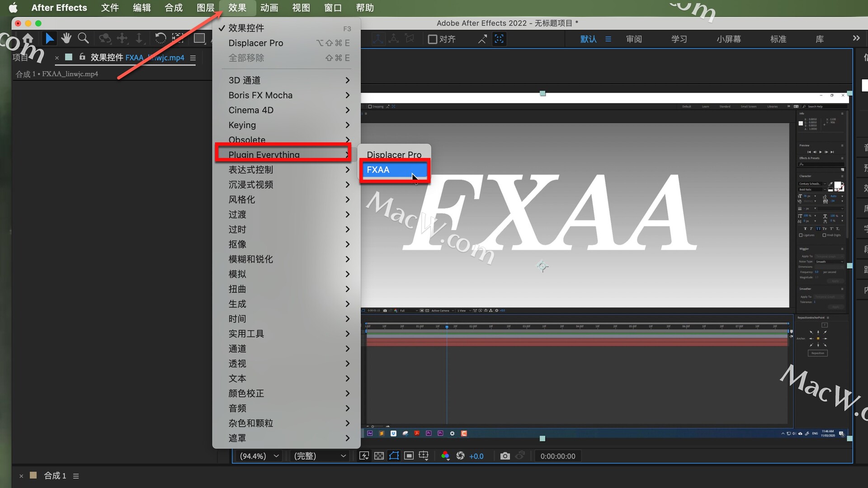Click the region of interest icon

[409, 456]
